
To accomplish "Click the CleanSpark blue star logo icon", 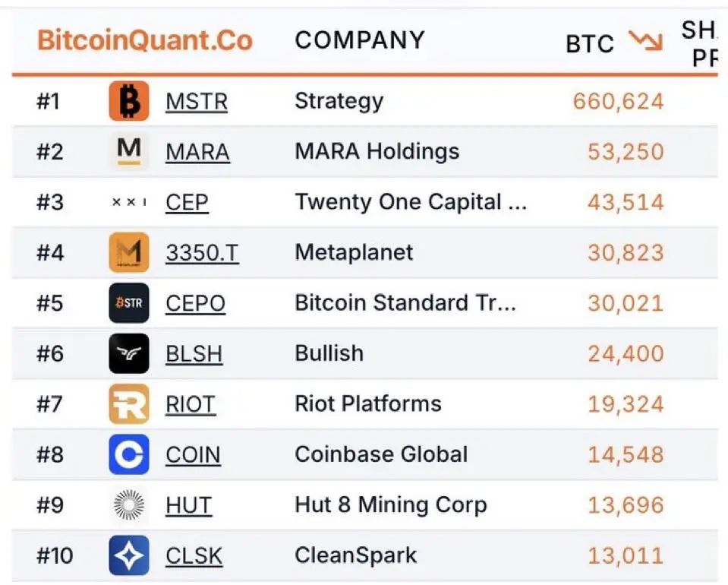I will 129,555.
